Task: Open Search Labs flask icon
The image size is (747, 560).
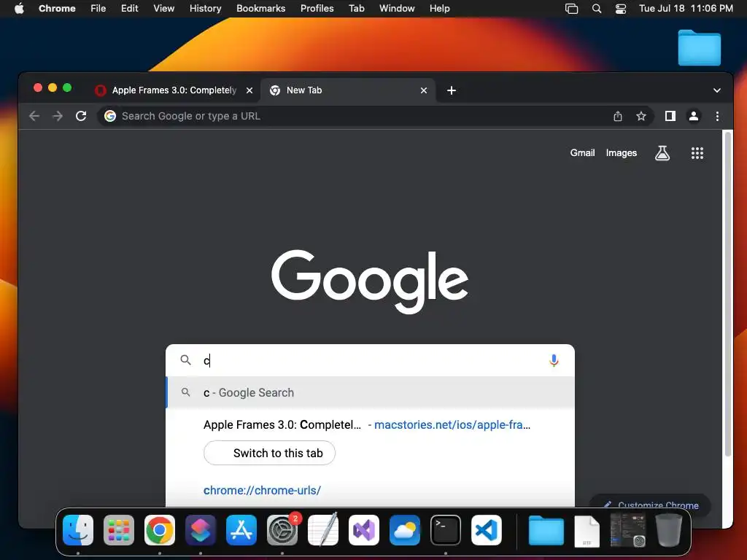Action: pos(662,153)
